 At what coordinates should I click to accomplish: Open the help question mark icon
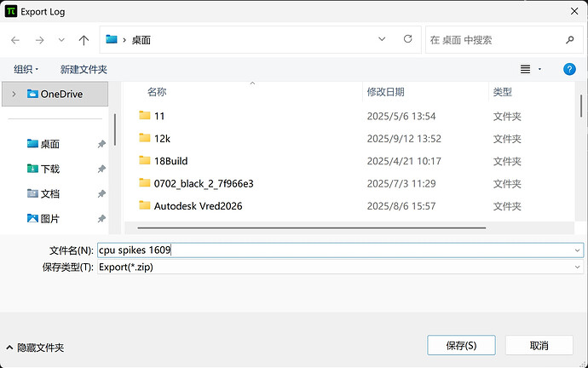click(x=569, y=69)
